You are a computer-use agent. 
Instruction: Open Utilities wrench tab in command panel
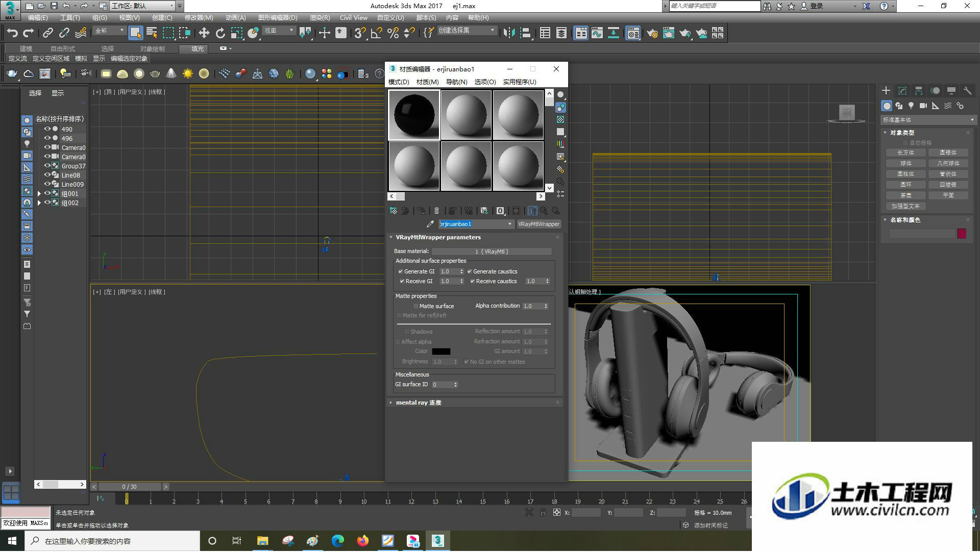tap(967, 91)
